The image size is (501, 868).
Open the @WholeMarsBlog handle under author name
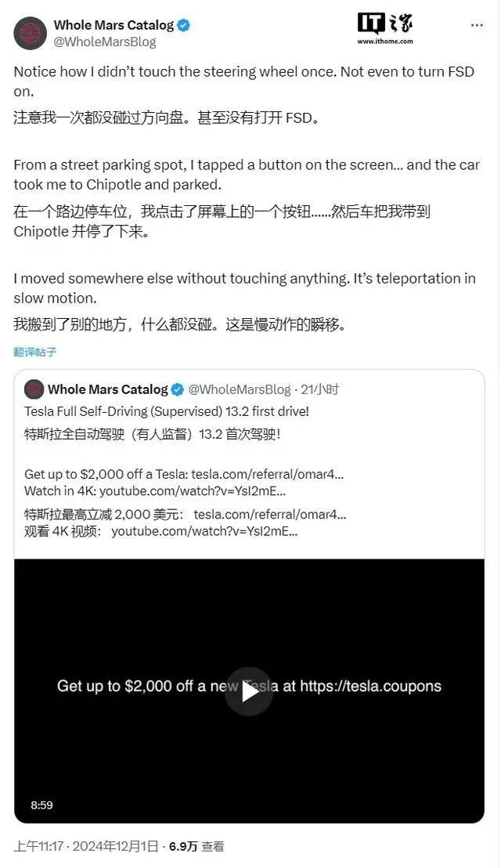click(105, 42)
